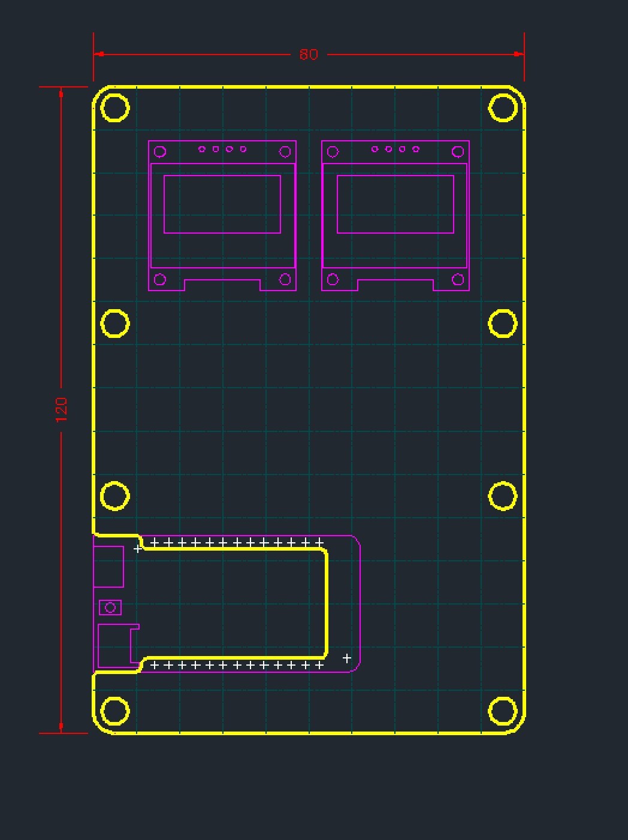Screen dimensions: 628x840
Task: Pick the bottom-right yellow mounting hole
Action: click(x=503, y=711)
